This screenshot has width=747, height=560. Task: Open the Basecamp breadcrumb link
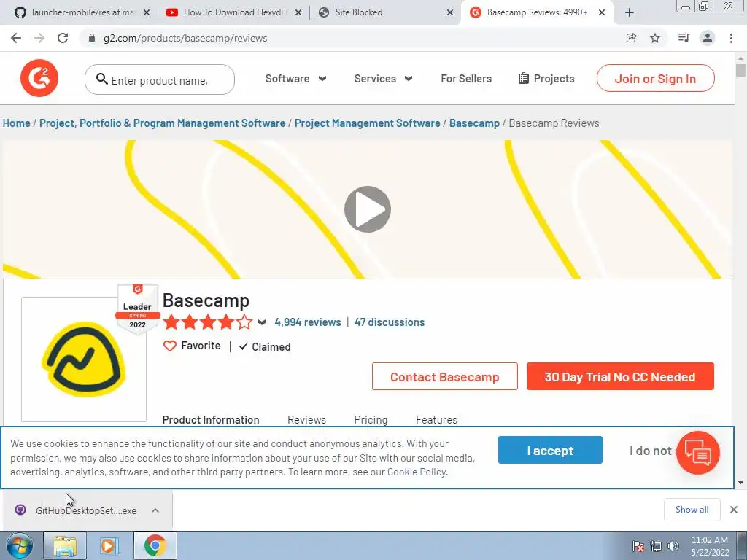point(474,123)
